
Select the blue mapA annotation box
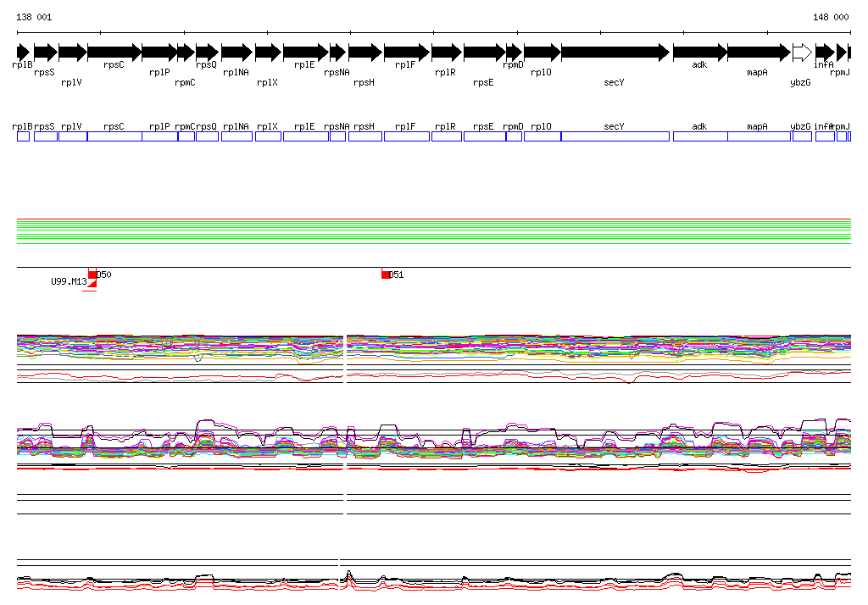759,136
